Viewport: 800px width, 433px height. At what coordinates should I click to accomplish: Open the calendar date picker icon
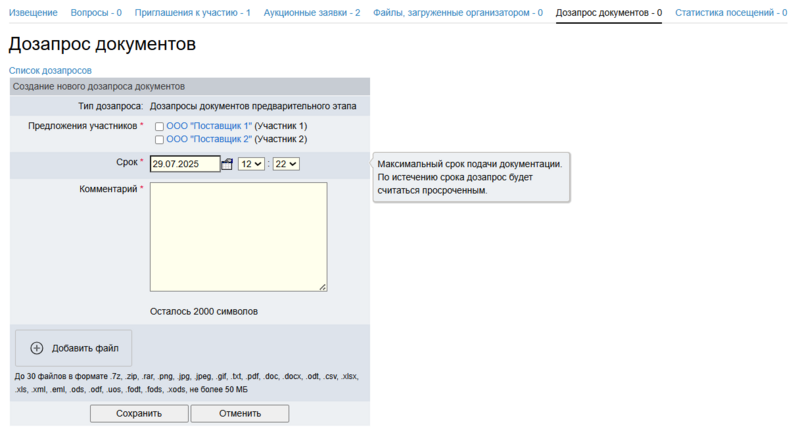(x=227, y=164)
